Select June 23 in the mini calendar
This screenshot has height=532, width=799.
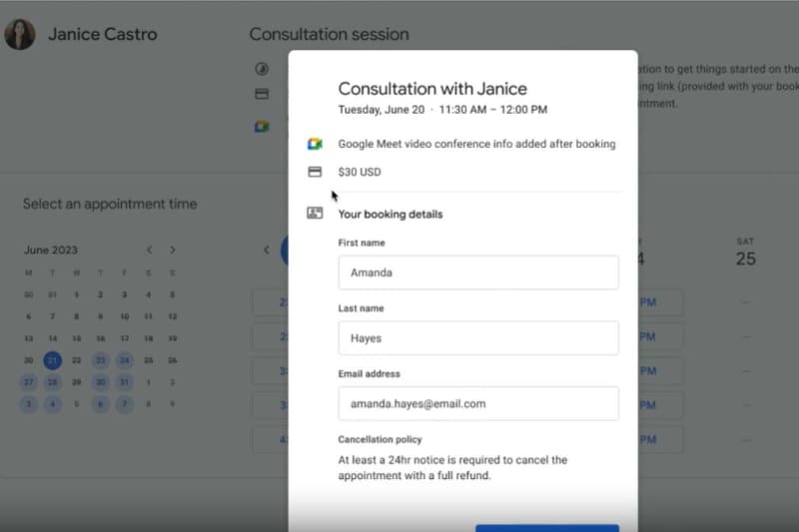(101, 360)
